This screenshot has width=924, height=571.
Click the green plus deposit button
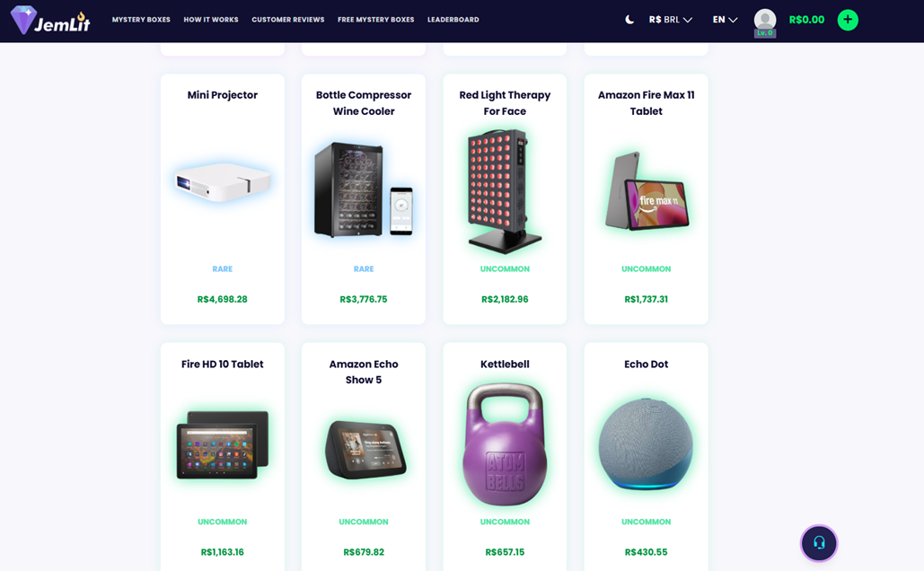click(848, 20)
